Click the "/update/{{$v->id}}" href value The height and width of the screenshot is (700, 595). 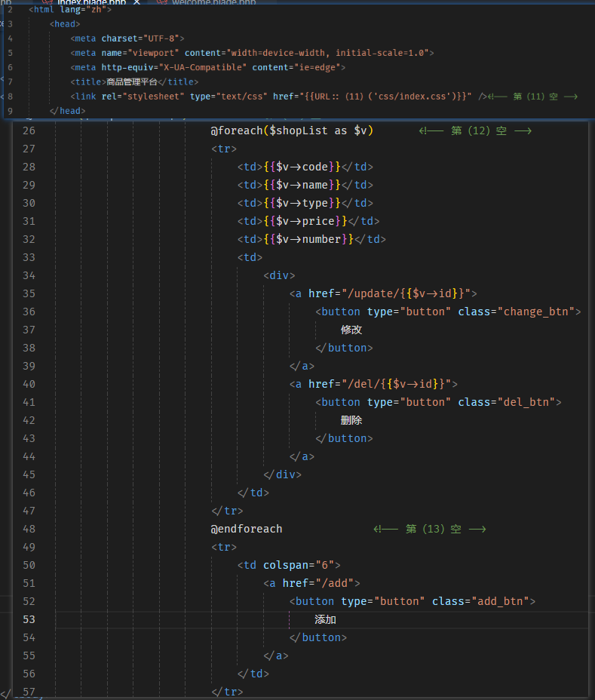(x=406, y=293)
